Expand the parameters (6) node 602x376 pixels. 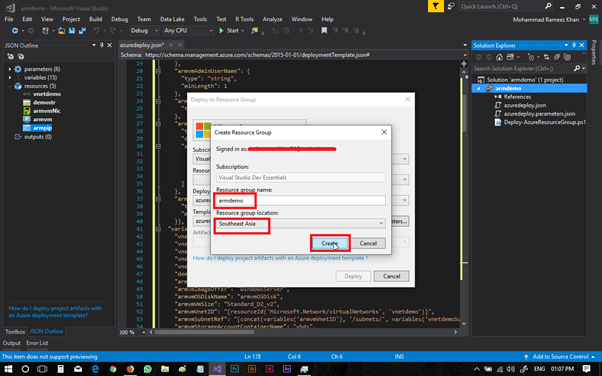point(10,69)
